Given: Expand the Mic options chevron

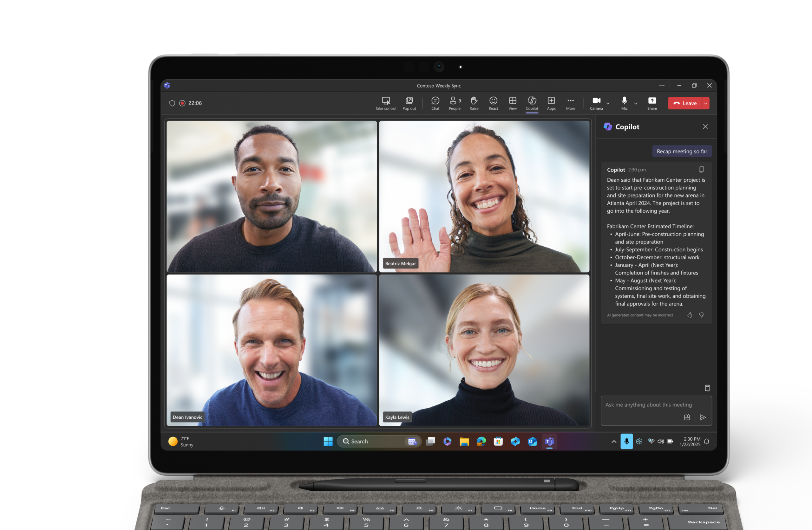Looking at the screenshot, I should [x=635, y=103].
